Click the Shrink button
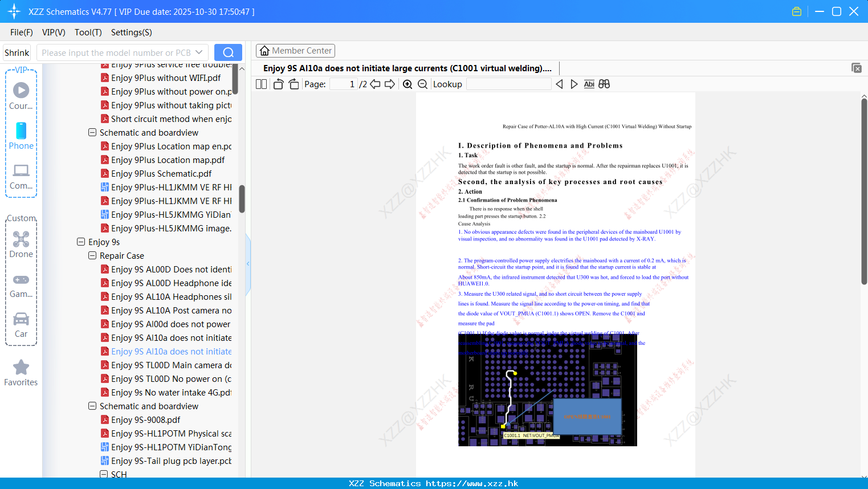Screen dimensions: 868x489 pos(17,52)
